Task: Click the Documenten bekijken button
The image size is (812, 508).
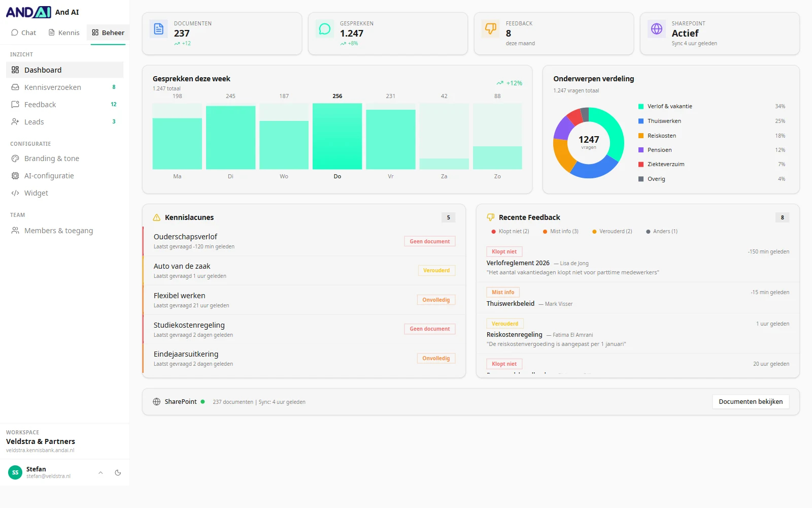Action: pos(751,402)
